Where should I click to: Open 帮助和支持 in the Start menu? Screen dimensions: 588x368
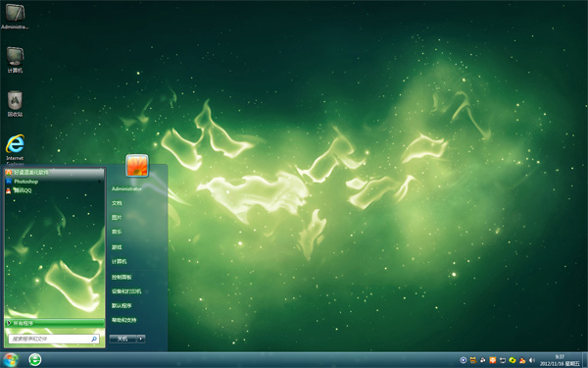point(123,320)
